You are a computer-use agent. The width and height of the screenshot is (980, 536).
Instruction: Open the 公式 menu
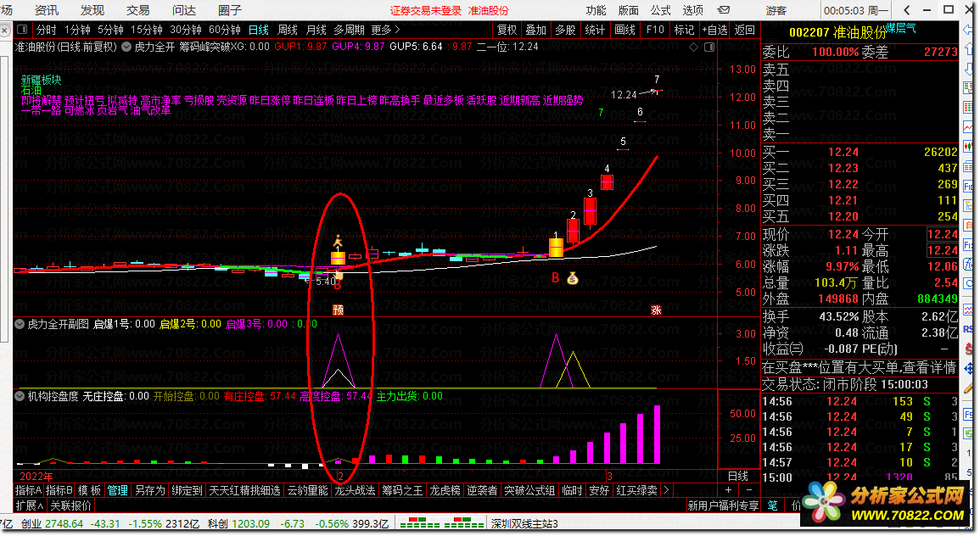point(661,11)
